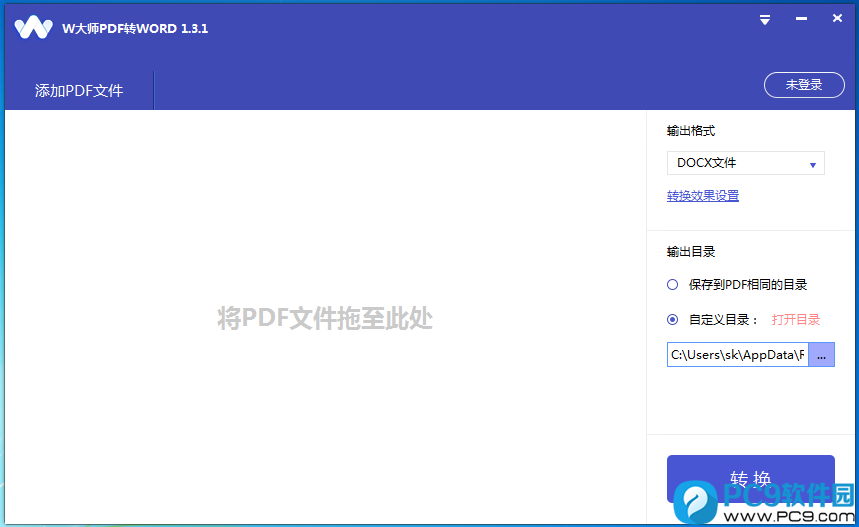Click the 未登录 login button
This screenshot has width=859, height=527.
(x=804, y=85)
